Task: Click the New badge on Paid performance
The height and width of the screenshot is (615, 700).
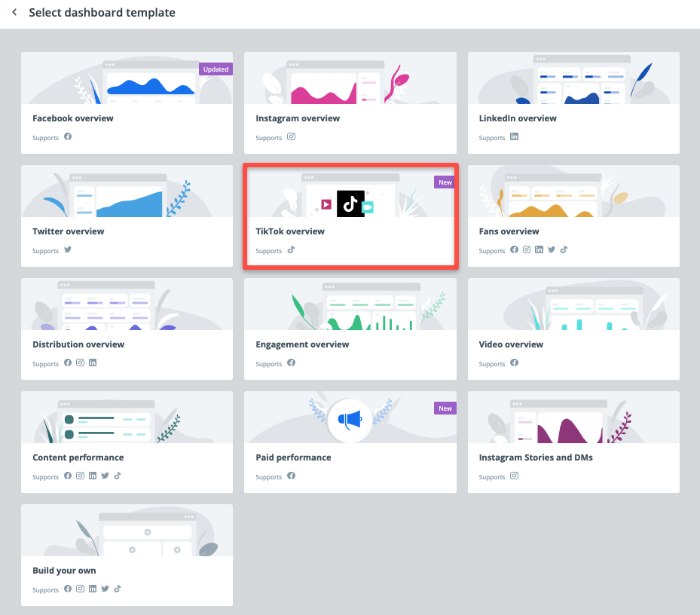Action: (x=445, y=408)
